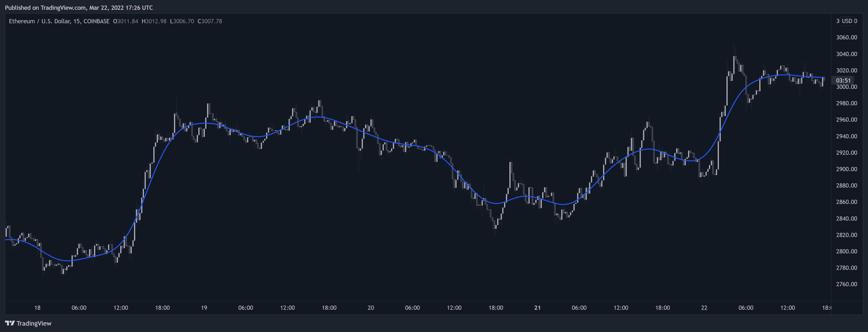Click the 2820.00 price axis label
This screenshot has height=332, width=868.
point(847,235)
